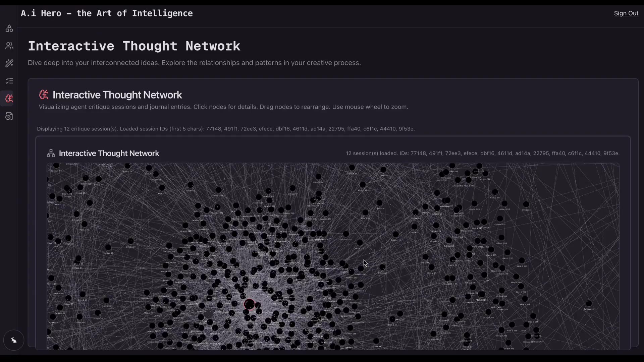This screenshot has width=644, height=362.
Task: Select the red-outlined highlighted graph node
Action: pyautogui.click(x=249, y=304)
